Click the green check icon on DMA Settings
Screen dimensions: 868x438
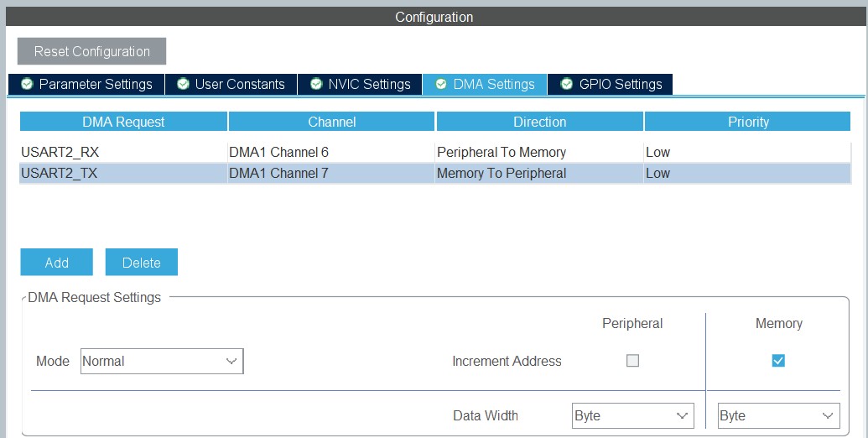pos(441,84)
